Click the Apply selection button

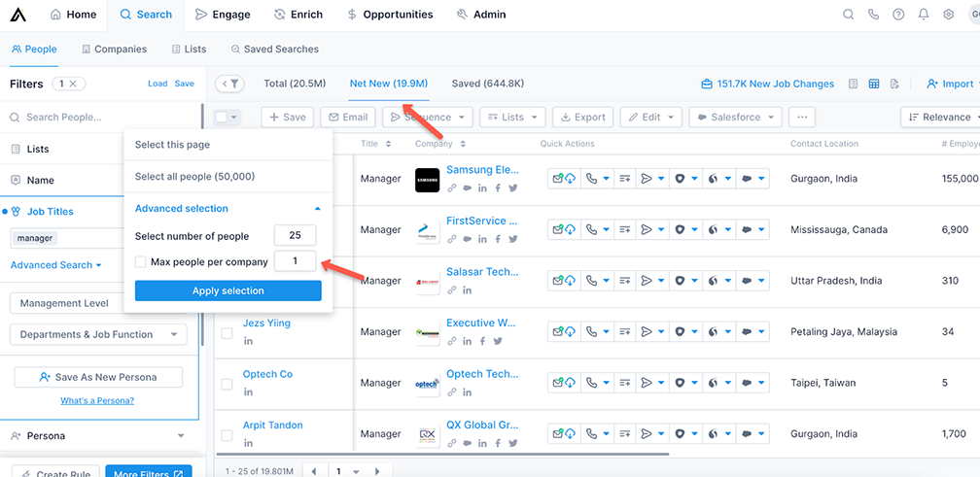click(227, 290)
